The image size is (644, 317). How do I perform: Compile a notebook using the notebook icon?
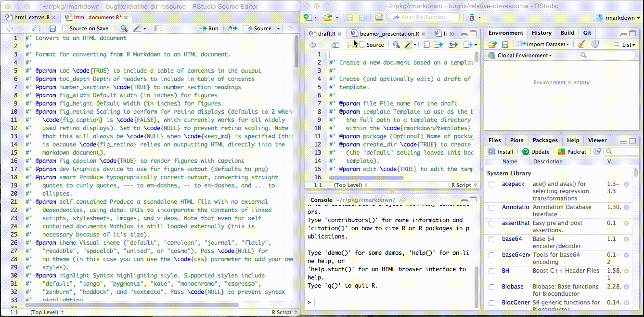point(157,28)
